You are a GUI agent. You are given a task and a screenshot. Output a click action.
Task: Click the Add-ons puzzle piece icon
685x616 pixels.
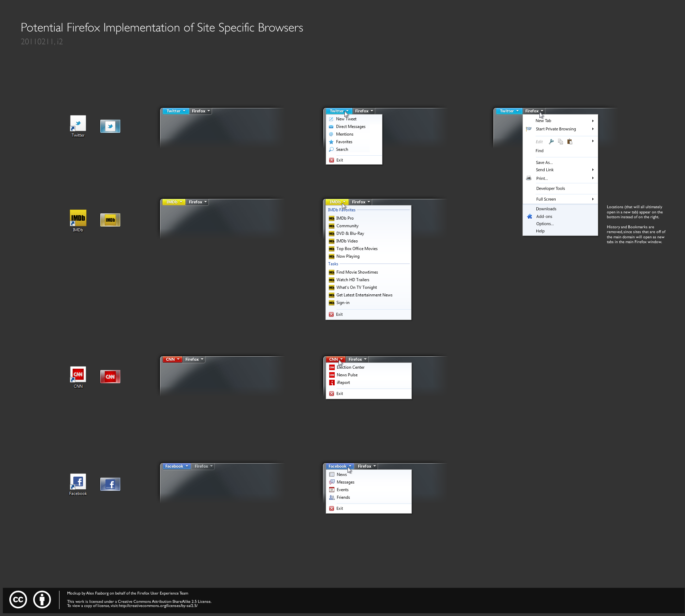[x=529, y=216]
